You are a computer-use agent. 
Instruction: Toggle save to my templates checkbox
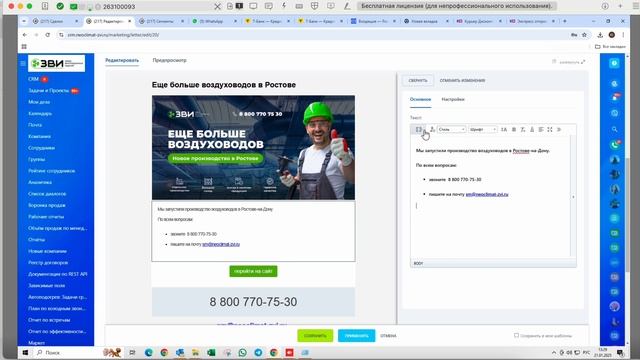click(x=516, y=336)
